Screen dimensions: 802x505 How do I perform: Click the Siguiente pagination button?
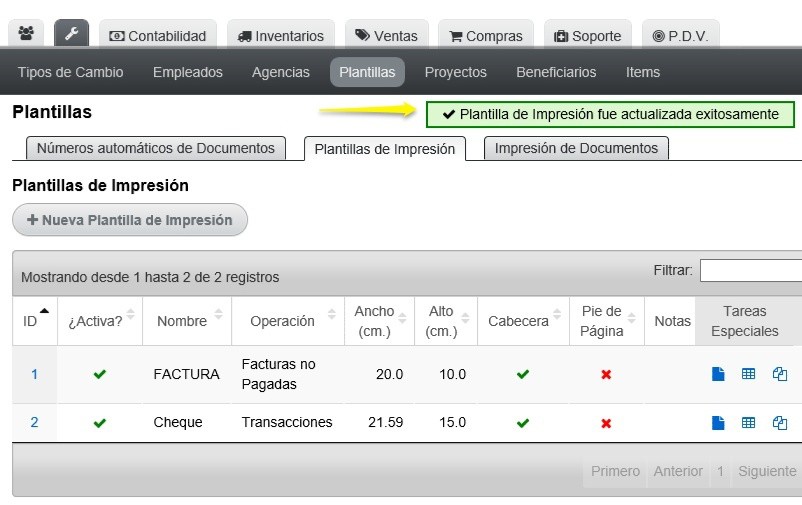[767, 471]
